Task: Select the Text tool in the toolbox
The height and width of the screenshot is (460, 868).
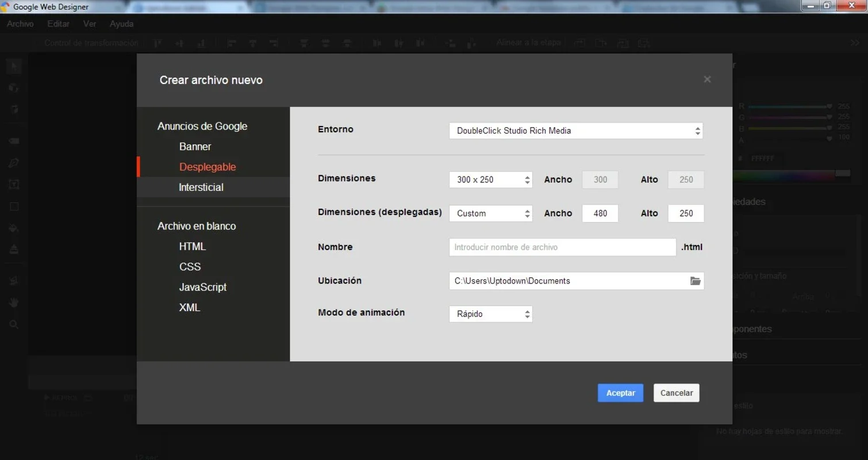Action: click(x=14, y=185)
